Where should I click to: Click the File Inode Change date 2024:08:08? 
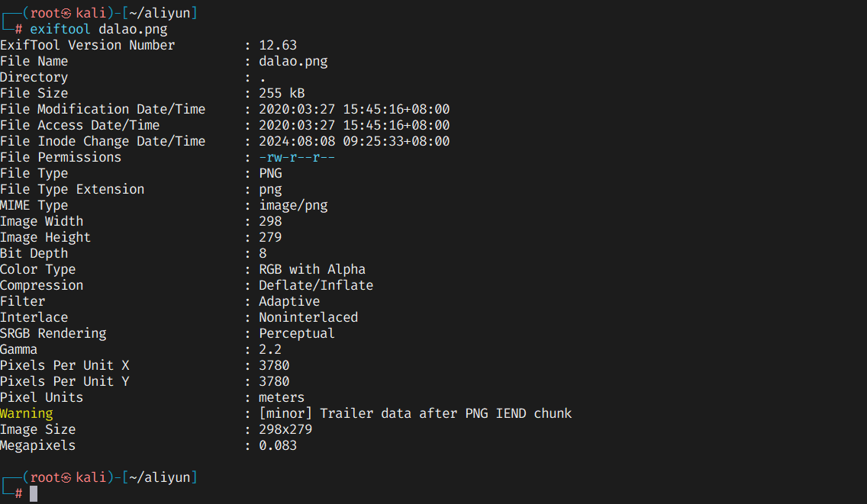297,142
